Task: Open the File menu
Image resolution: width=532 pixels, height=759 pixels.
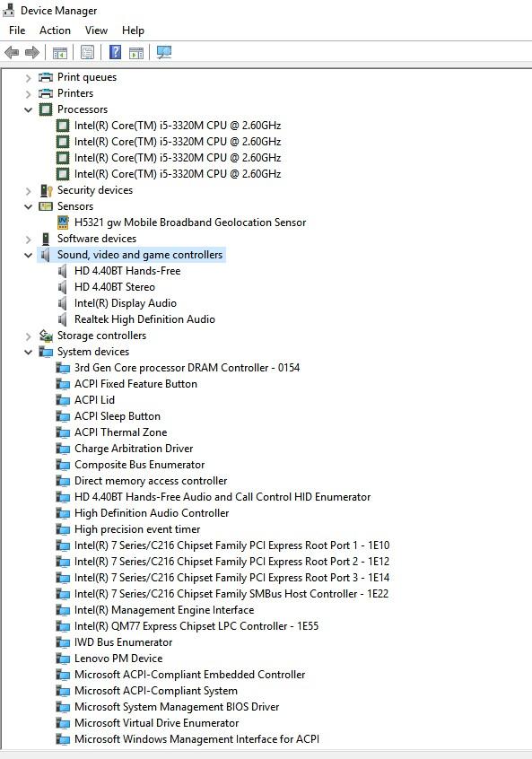Action: pos(17,30)
